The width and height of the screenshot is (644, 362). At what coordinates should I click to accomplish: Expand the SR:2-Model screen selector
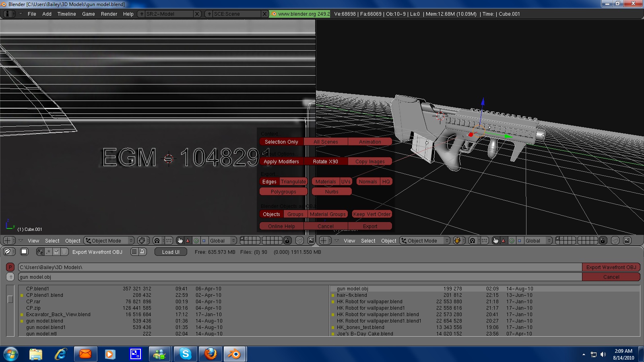[x=141, y=14]
